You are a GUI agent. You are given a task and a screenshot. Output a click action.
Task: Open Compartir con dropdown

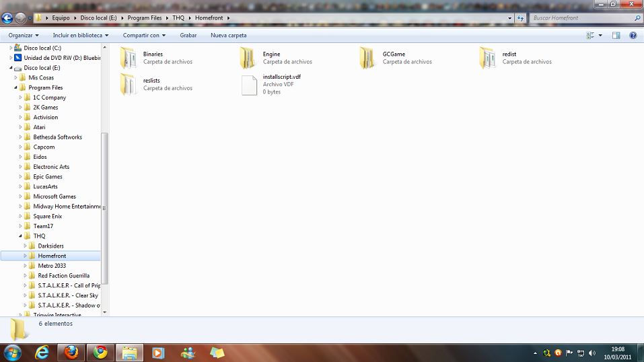click(144, 36)
